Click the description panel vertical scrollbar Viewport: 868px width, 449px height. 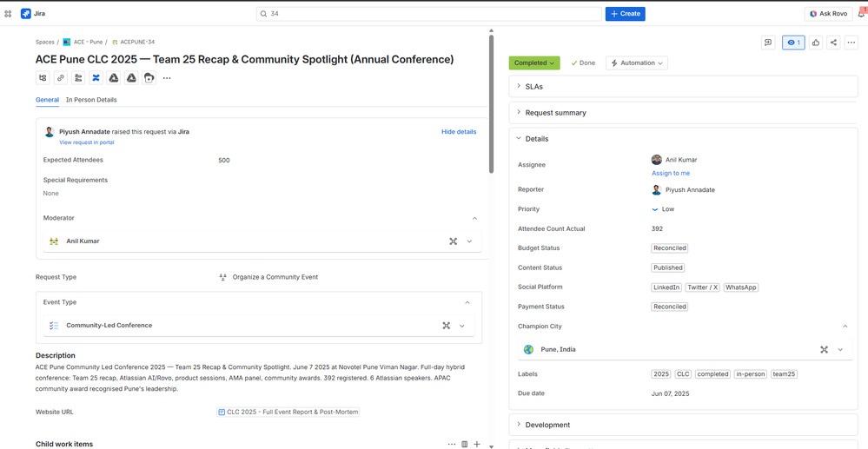(490, 104)
